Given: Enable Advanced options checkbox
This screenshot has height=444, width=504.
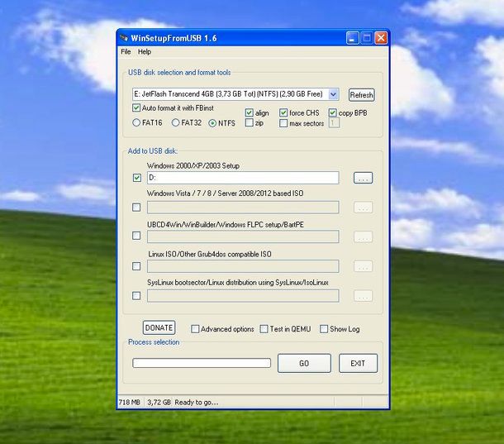Looking at the screenshot, I should 195,329.
